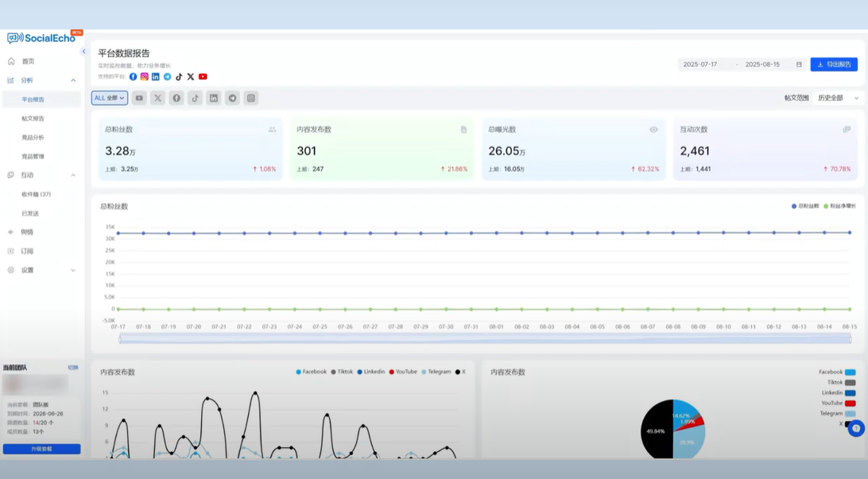This screenshot has width=868, height=479.
Task: Click the 导出报告 export button
Action: [x=836, y=64]
